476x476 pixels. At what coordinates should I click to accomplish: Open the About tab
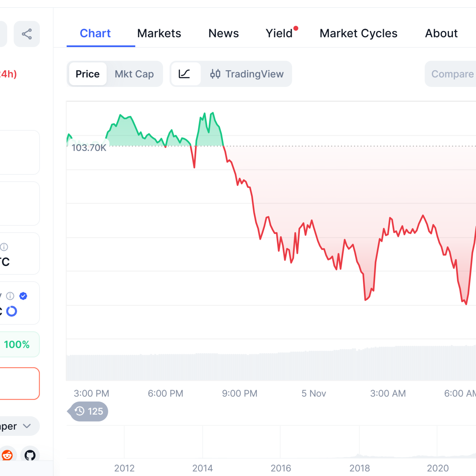click(441, 33)
